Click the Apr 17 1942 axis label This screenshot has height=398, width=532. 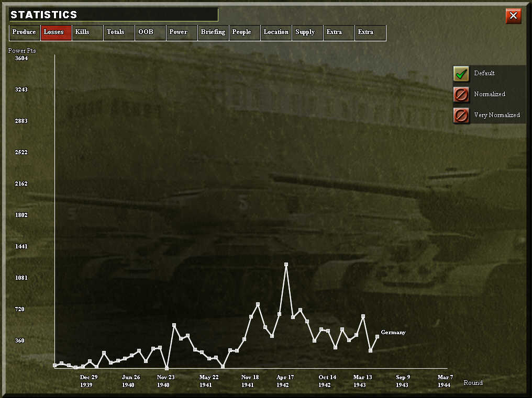(x=285, y=381)
